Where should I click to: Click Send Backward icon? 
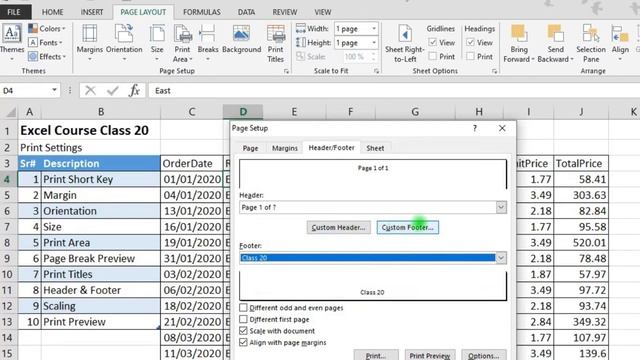556,33
